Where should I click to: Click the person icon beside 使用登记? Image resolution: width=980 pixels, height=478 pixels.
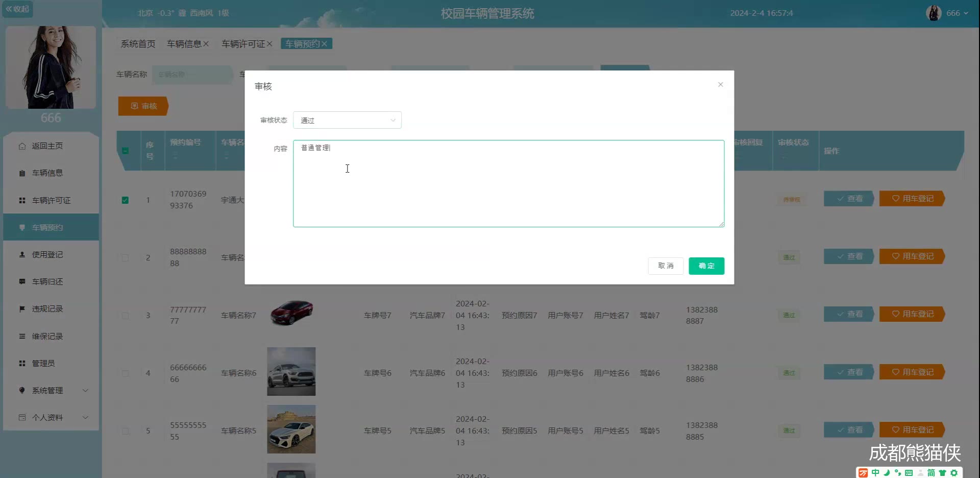(x=22, y=254)
